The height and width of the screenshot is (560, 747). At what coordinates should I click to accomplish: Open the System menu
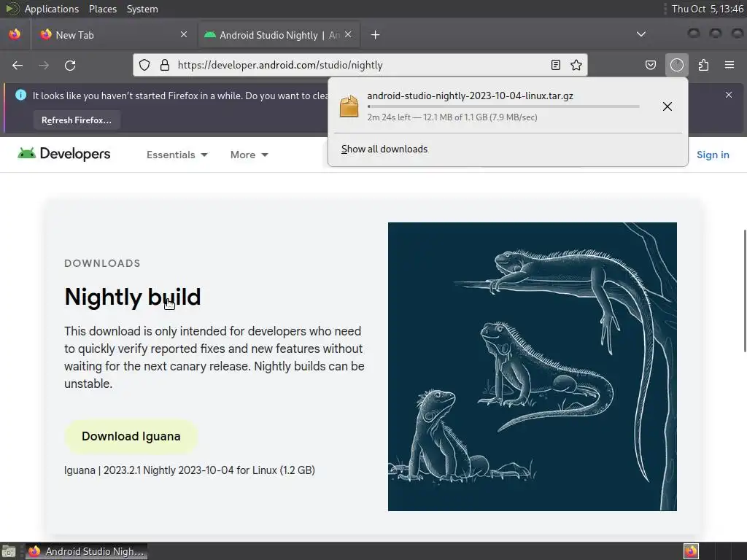tap(142, 9)
